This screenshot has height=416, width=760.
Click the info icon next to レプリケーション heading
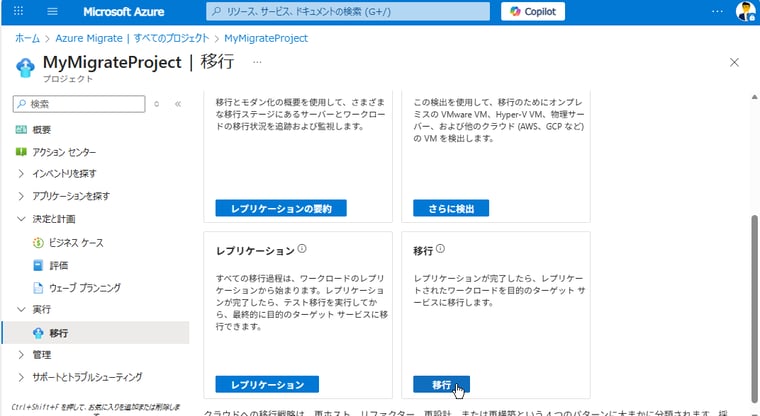pos(301,249)
